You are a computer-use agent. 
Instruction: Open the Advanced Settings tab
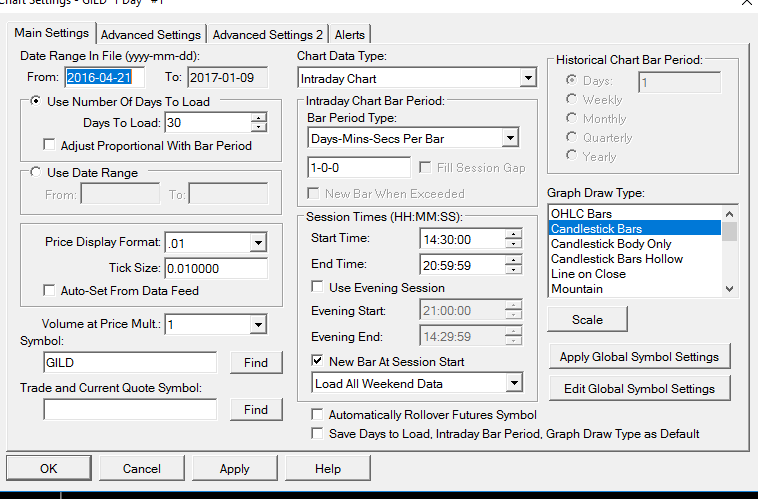point(151,35)
